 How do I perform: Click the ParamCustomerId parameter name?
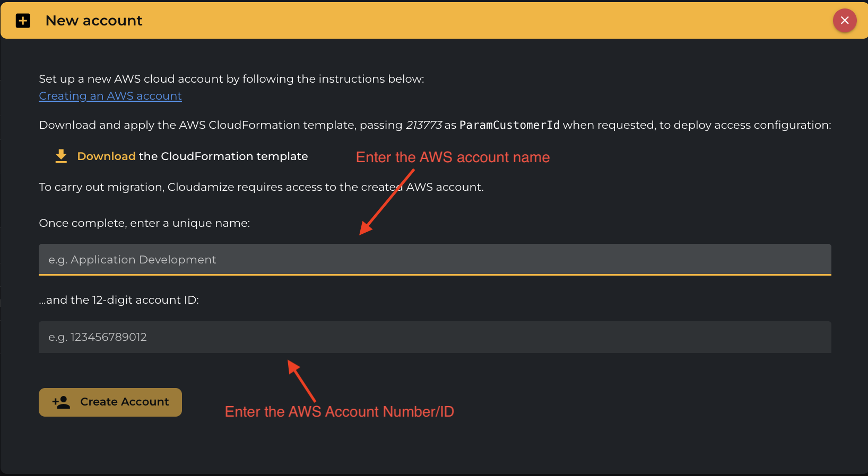[x=509, y=125]
